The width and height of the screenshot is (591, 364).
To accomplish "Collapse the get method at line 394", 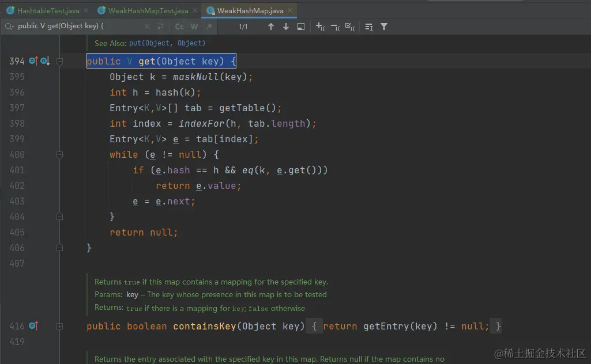I will coord(59,61).
